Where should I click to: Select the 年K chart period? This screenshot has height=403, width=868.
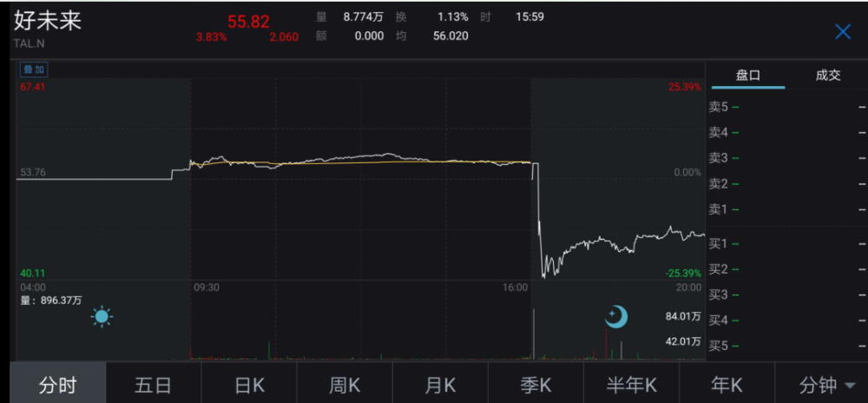pos(727,385)
